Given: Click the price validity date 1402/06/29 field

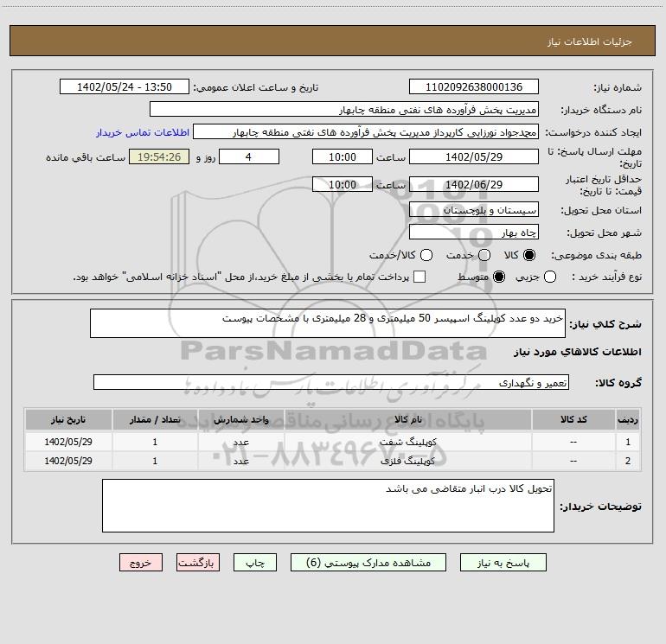Looking at the screenshot, I should (x=473, y=185).
